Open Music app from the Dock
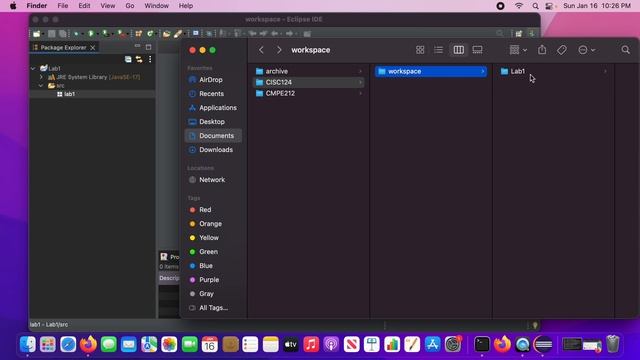Screen dimensions: 640x360 (311, 344)
